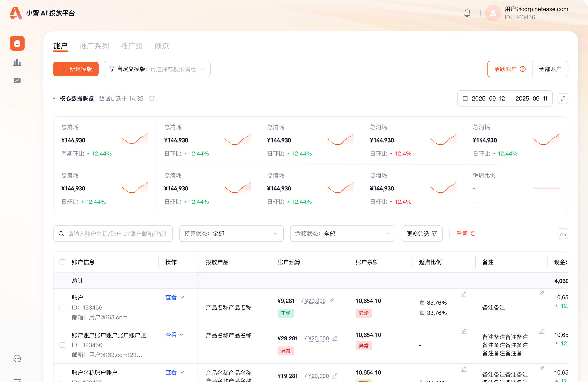The image size is (588, 382).
Task: Expand 查看 menu for 账户名称账户账户 row
Action: (175, 372)
